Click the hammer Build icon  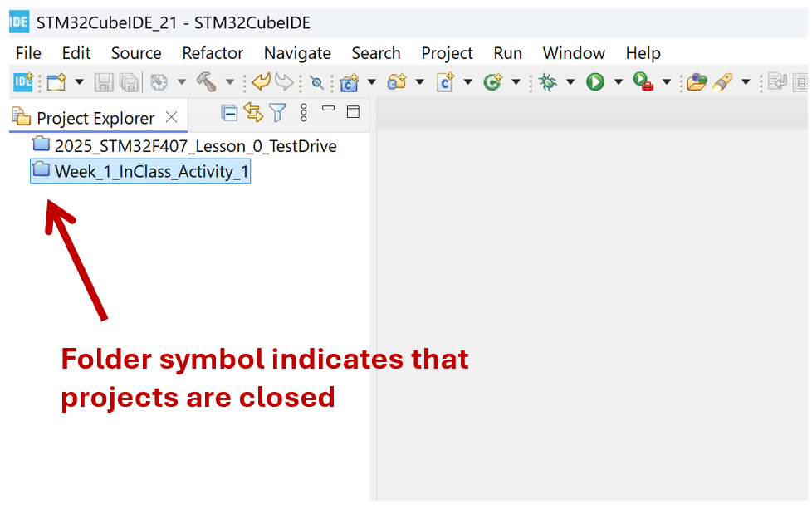pyautogui.click(x=207, y=82)
